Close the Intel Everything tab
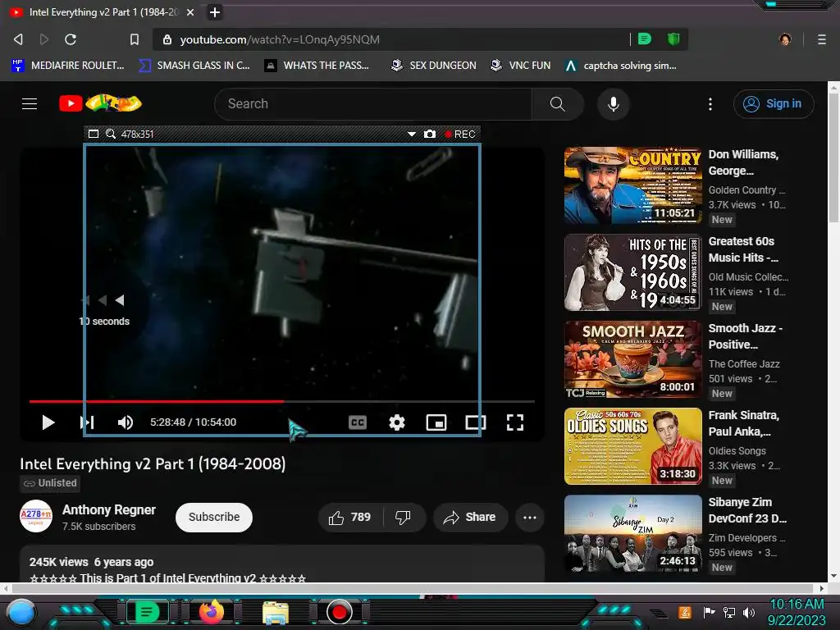Viewport: 840px width, 630px height. pos(190,11)
